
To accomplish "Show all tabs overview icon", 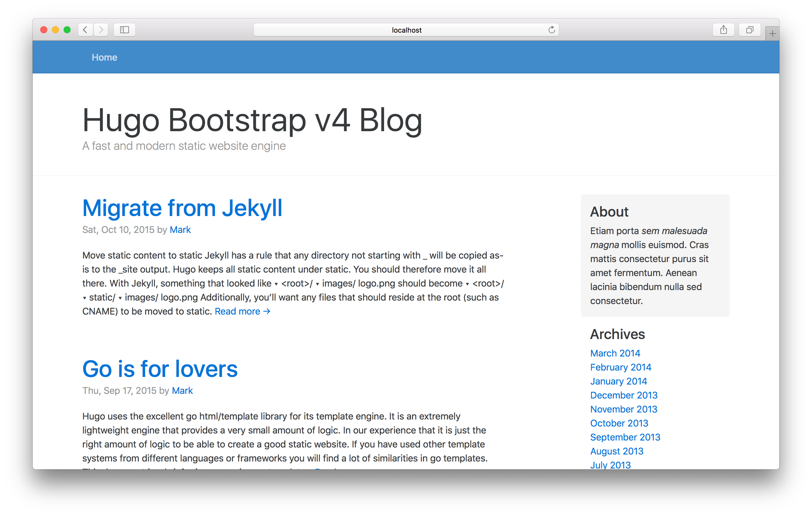I will 750,30.
